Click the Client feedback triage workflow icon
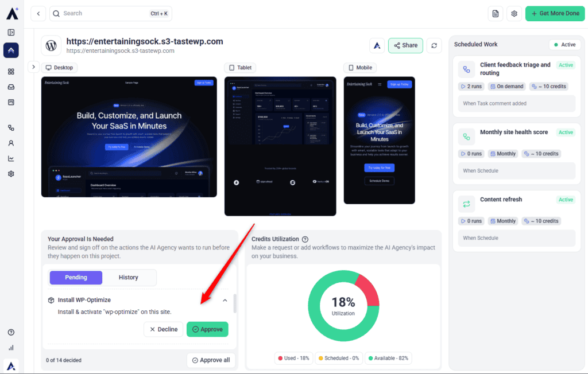588x374 pixels. [x=466, y=69]
